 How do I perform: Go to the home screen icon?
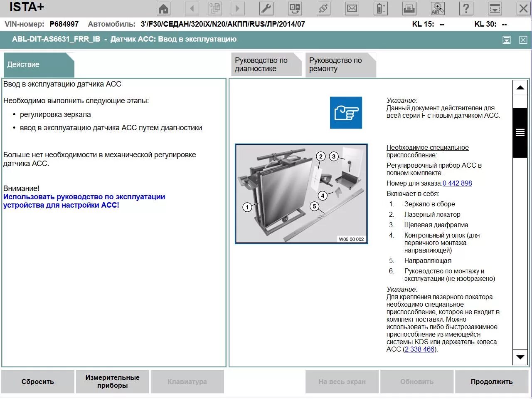164,8
